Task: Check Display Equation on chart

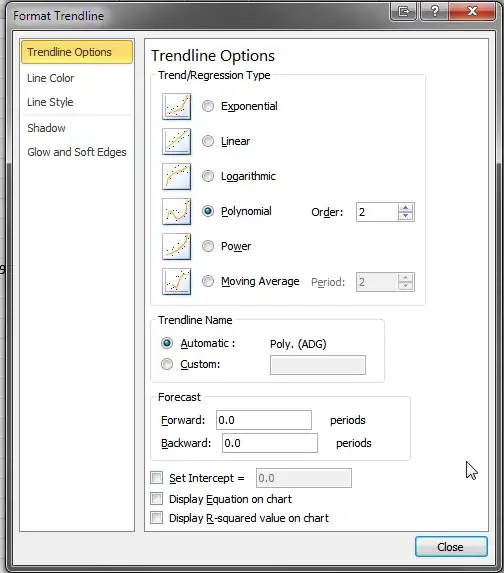Action: [x=157, y=498]
